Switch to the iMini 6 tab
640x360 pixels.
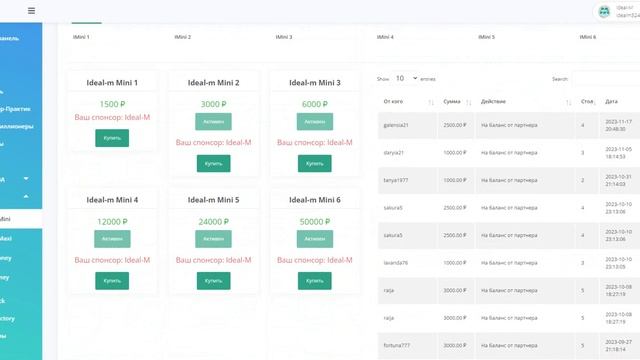pyautogui.click(x=588, y=37)
